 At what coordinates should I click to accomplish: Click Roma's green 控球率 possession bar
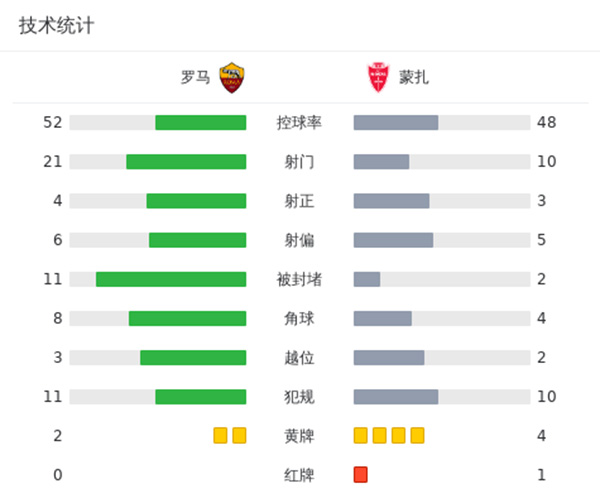pyautogui.click(x=200, y=122)
